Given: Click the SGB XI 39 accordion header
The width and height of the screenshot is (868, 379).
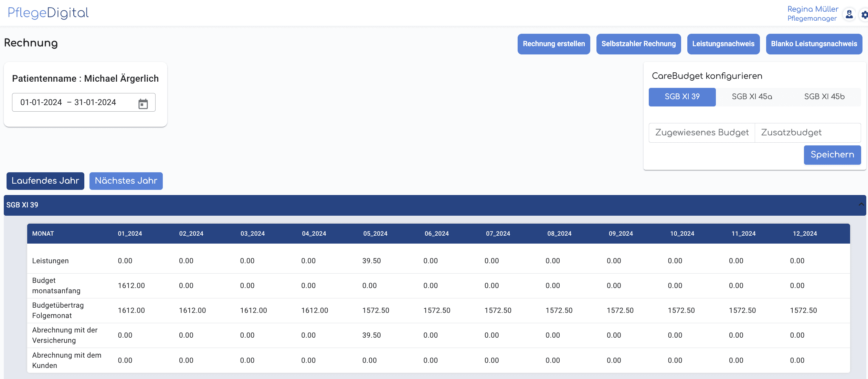Looking at the screenshot, I should coord(435,205).
